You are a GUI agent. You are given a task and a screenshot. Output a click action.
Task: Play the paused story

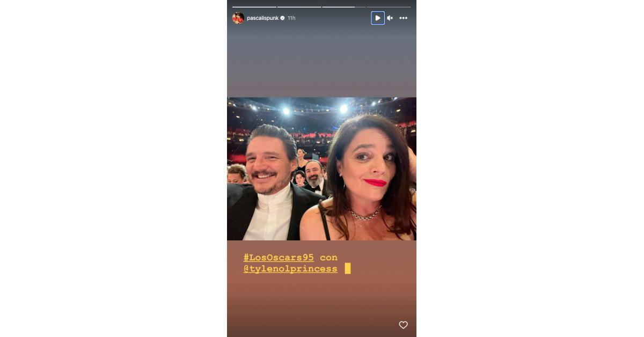click(378, 18)
